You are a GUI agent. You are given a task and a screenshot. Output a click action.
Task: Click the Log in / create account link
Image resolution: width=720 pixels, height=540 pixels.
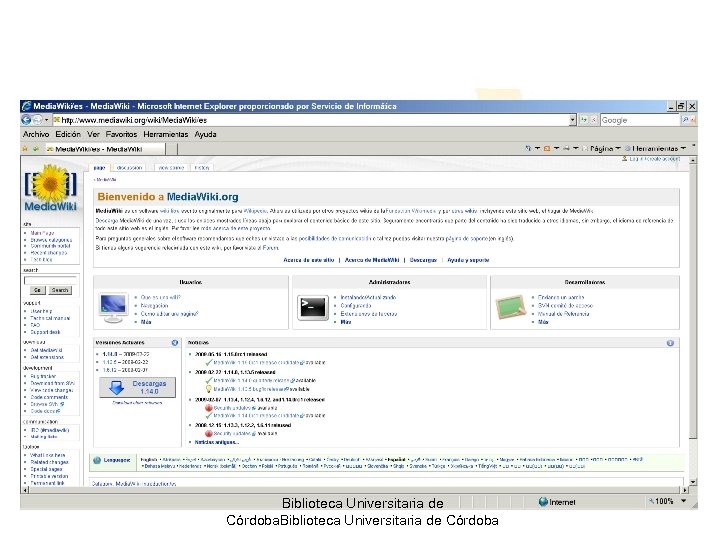pos(655,158)
